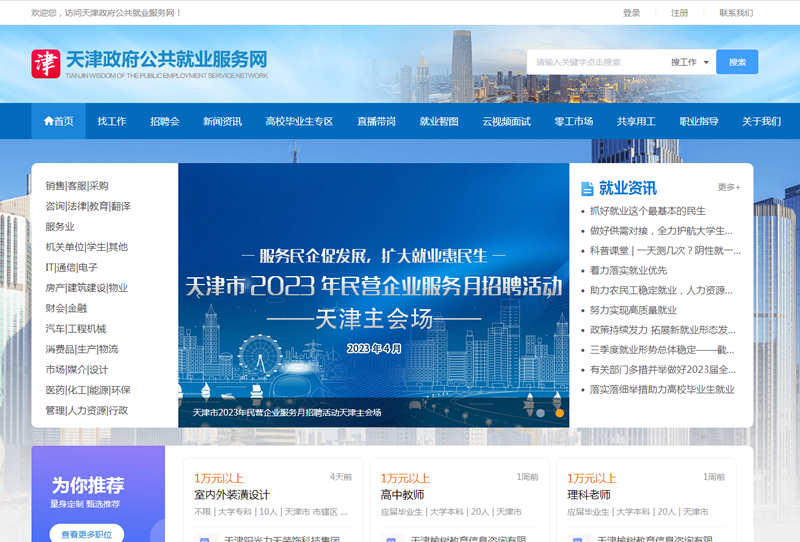Click the 2023 民营企业服务月 banner image
800x542 pixels.
point(373,295)
